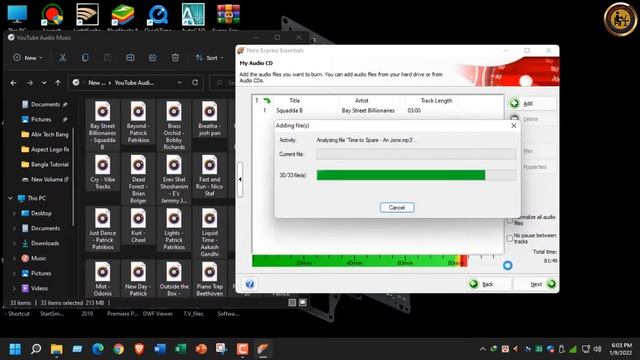Expand the Downloads tree node
Viewport: 640px width, 360px height.
pyautogui.click(x=14, y=243)
